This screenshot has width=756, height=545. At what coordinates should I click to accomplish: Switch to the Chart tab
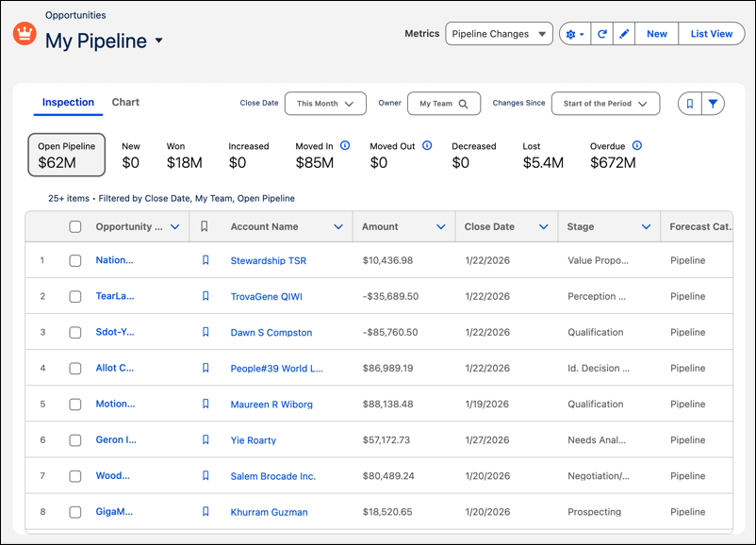(125, 102)
